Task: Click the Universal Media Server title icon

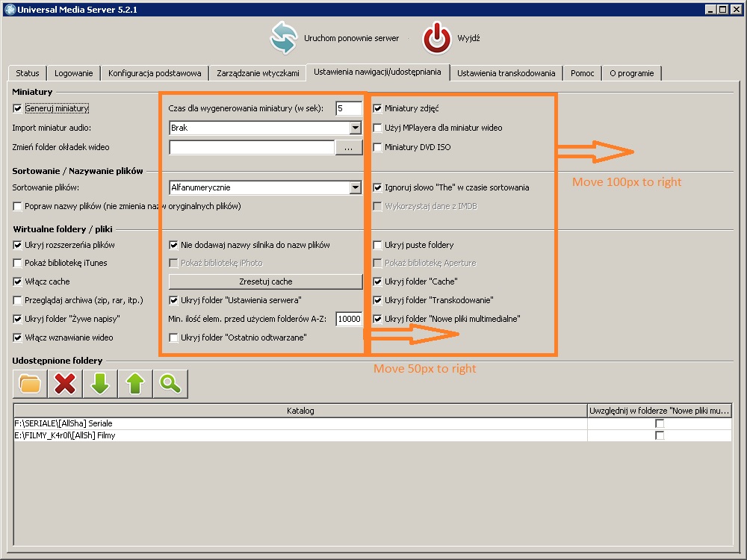Action: point(10,9)
